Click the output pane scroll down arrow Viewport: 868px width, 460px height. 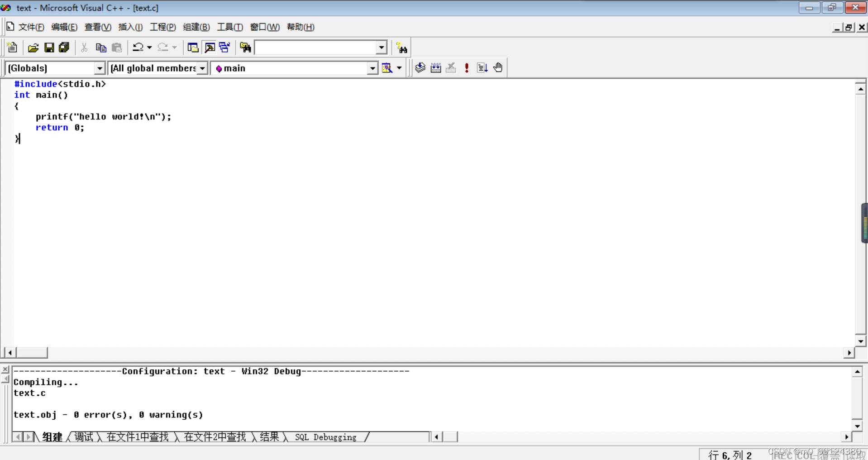857,426
